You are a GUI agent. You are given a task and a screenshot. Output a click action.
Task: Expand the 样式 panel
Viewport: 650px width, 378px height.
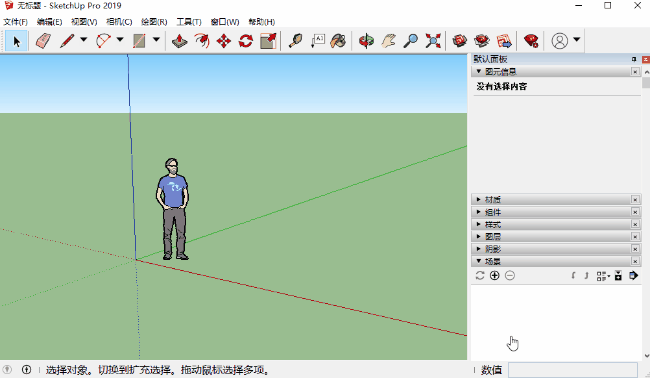(x=479, y=224)
